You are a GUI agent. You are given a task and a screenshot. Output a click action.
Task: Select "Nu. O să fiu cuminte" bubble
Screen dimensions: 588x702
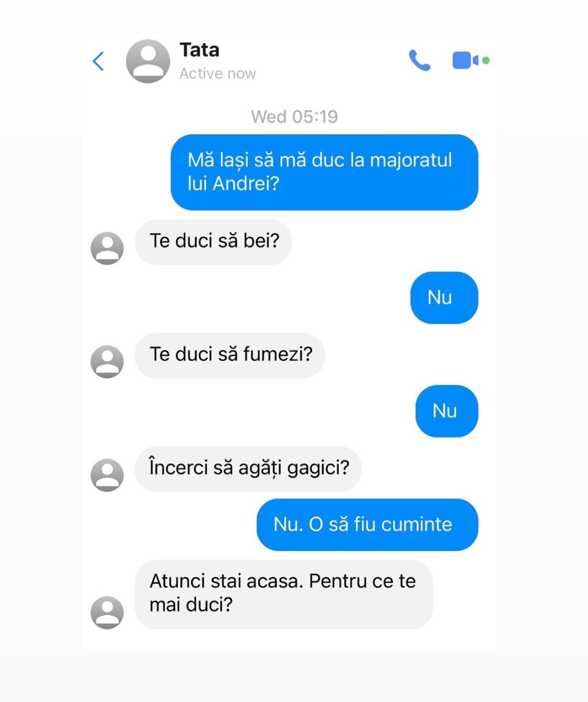367,525
